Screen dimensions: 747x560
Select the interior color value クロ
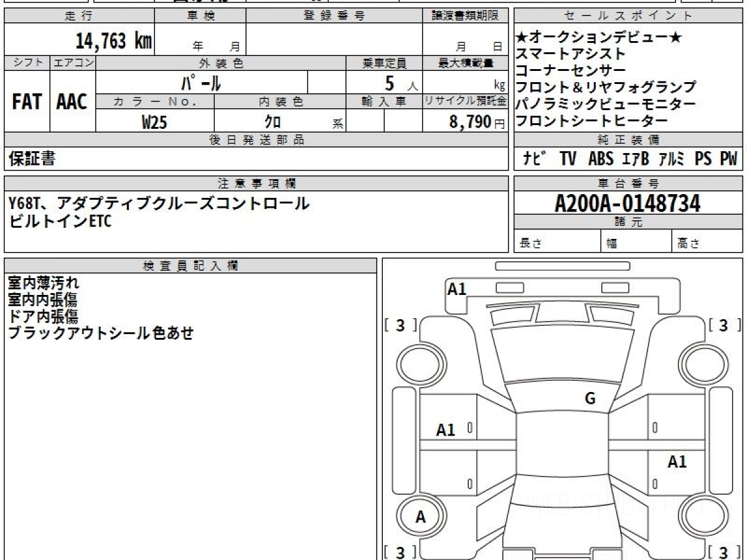[272, 122]
